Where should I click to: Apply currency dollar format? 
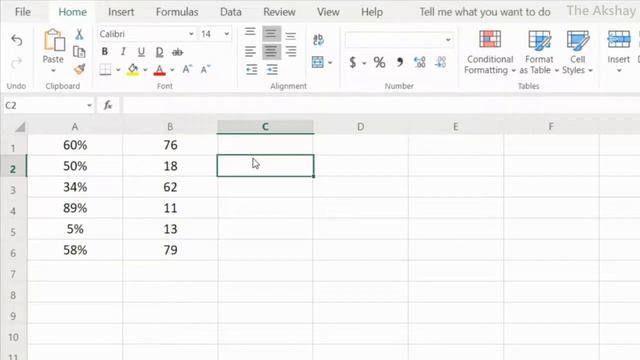pos(353,62)
